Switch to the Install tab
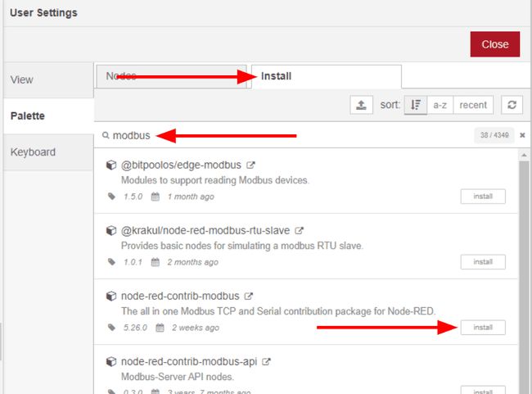The image size is (532, 394). (x=326, y=76)
